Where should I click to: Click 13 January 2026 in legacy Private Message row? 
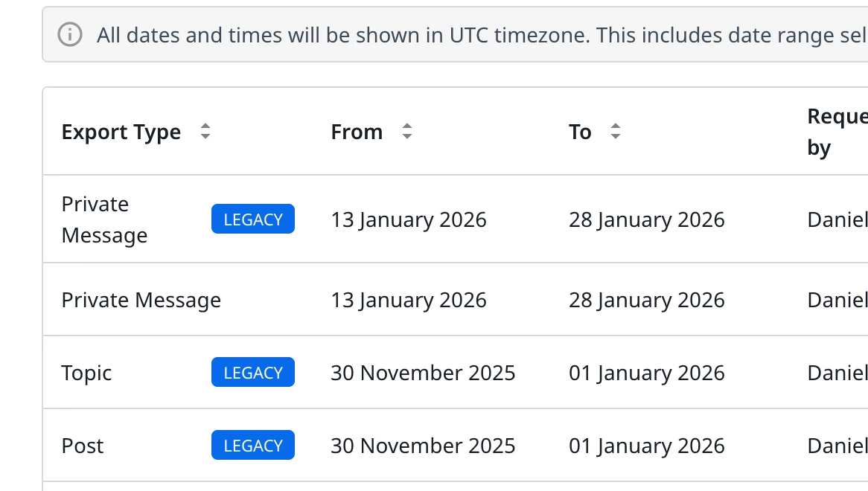(x=409, y=219)
